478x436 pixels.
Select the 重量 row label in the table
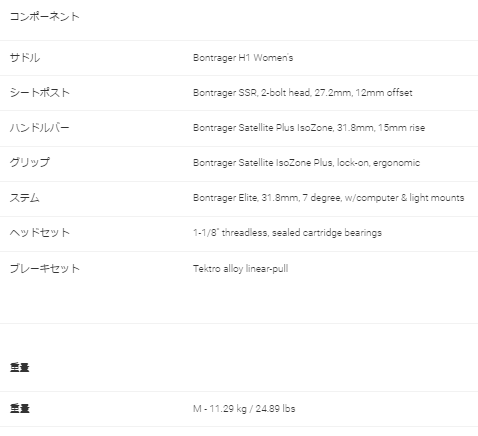click(20, 408)
